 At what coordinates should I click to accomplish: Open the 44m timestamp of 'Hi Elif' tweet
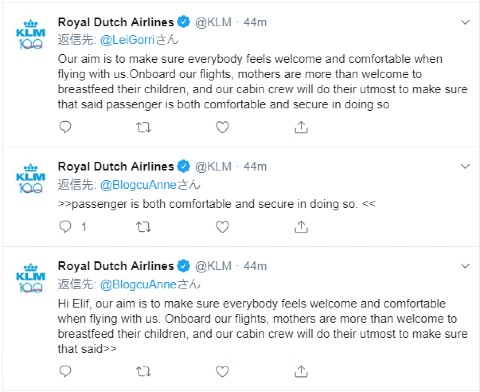click(x=255, y=266)
